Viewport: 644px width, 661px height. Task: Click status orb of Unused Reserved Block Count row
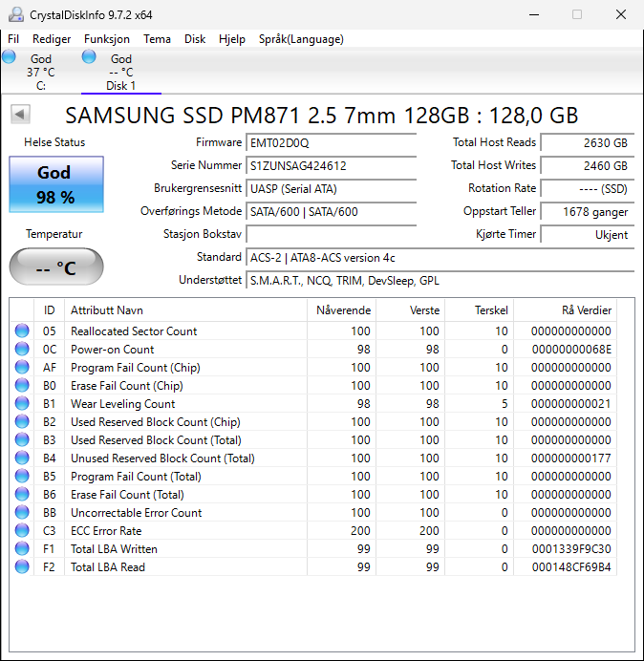click(22, 458)
